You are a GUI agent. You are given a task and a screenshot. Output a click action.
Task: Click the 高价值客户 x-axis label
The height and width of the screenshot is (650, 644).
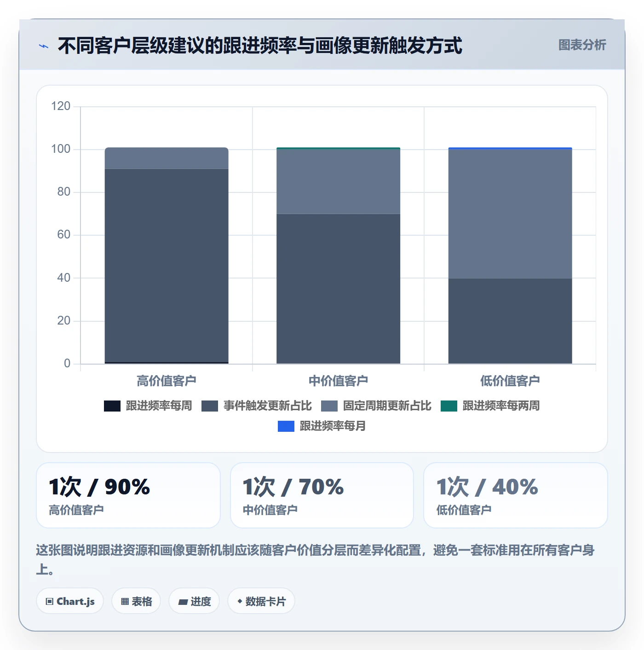click(167, 381)
